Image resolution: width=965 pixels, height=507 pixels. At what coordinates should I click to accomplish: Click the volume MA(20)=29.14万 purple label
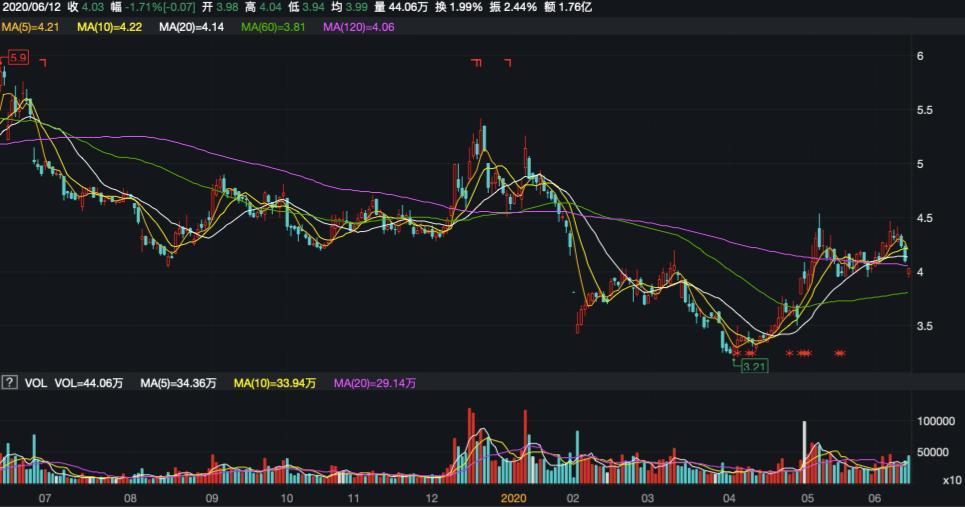click(x=375, y=383)
